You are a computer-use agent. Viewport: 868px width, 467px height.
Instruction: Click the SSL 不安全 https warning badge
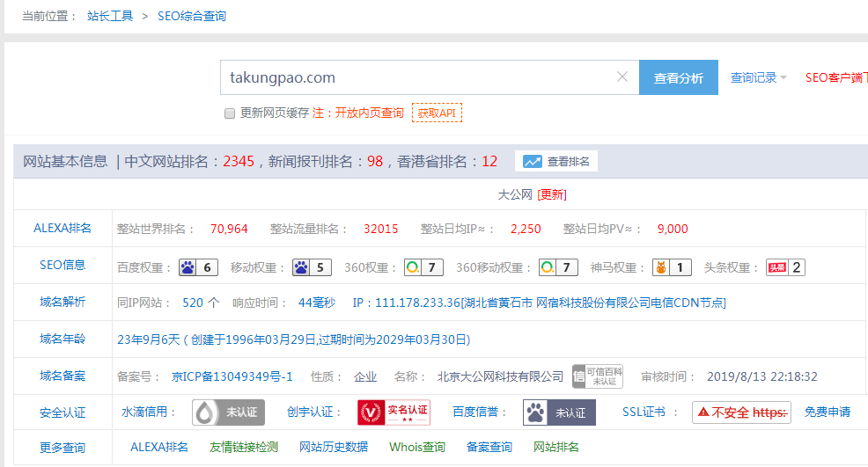coord(741,412)
